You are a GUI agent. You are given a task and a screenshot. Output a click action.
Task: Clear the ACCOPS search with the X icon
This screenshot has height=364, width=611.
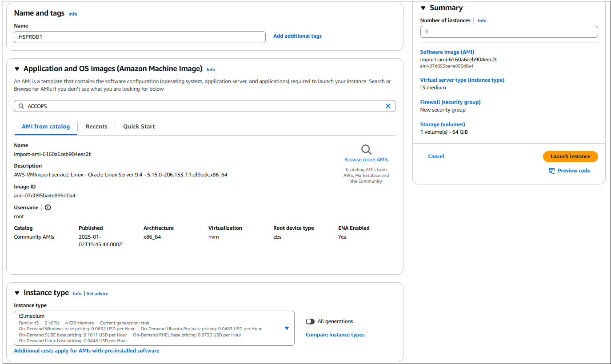[388, 106]
